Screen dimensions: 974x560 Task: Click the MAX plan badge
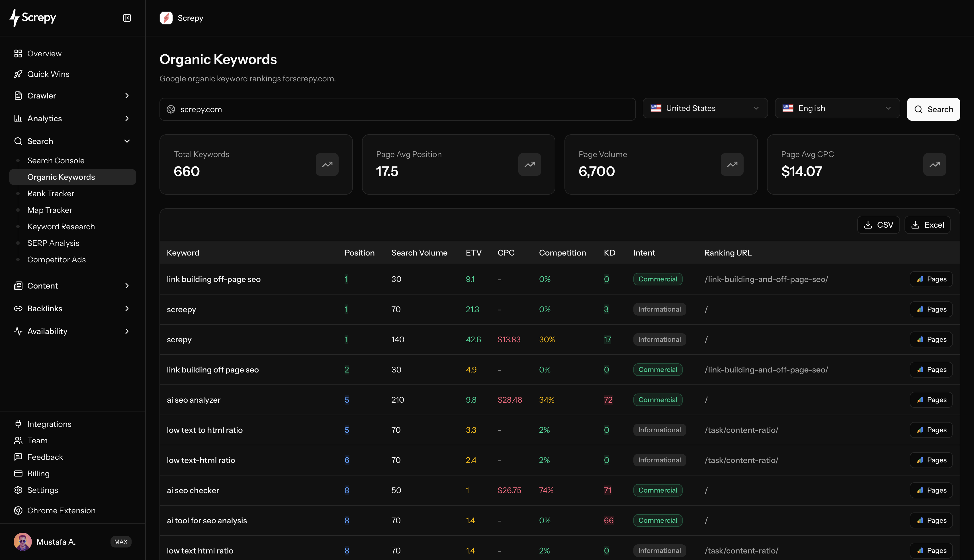[x=121, y=542]
